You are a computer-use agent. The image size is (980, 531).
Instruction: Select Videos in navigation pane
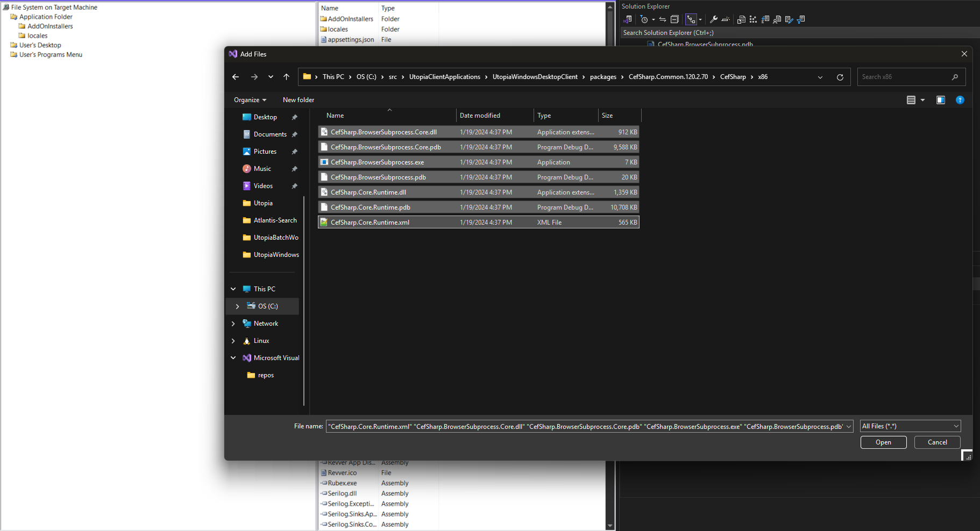(263, 186)
